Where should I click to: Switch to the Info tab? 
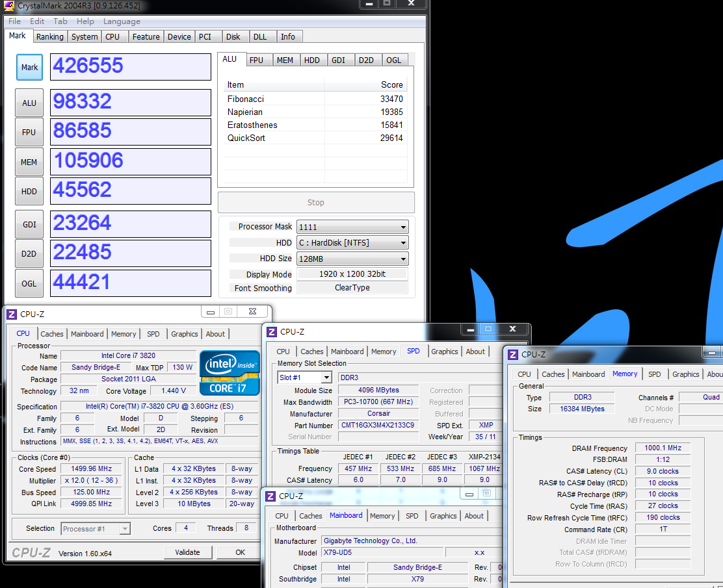(x=288, y=37)
